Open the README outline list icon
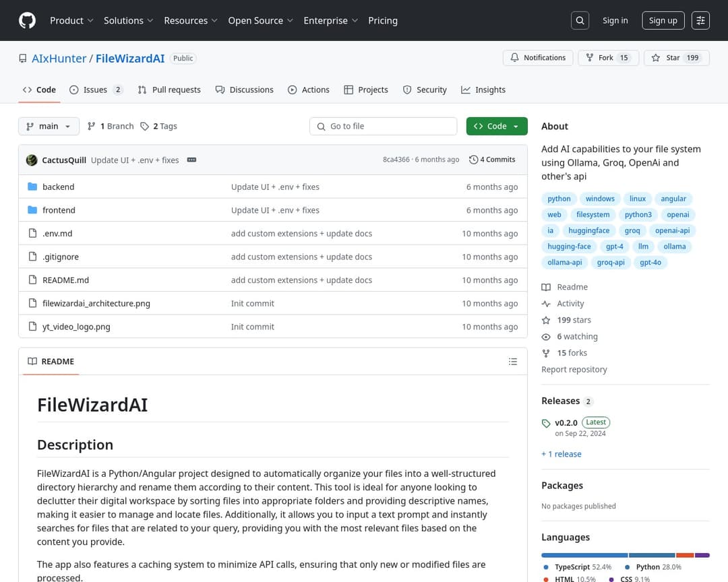728x582 pixels. (x=512, y=362)
